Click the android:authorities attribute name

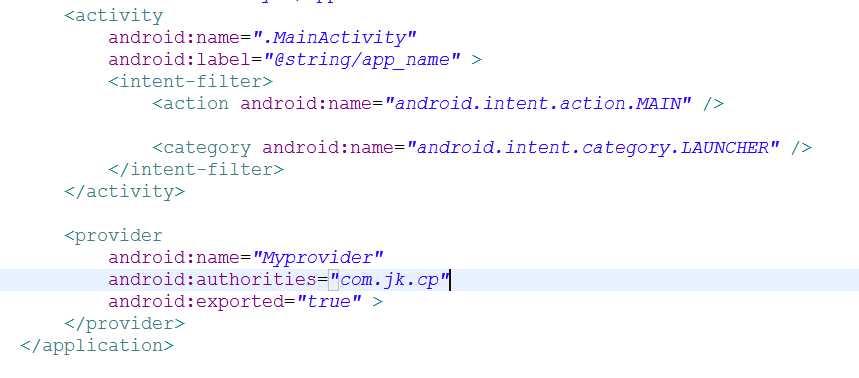213,279
